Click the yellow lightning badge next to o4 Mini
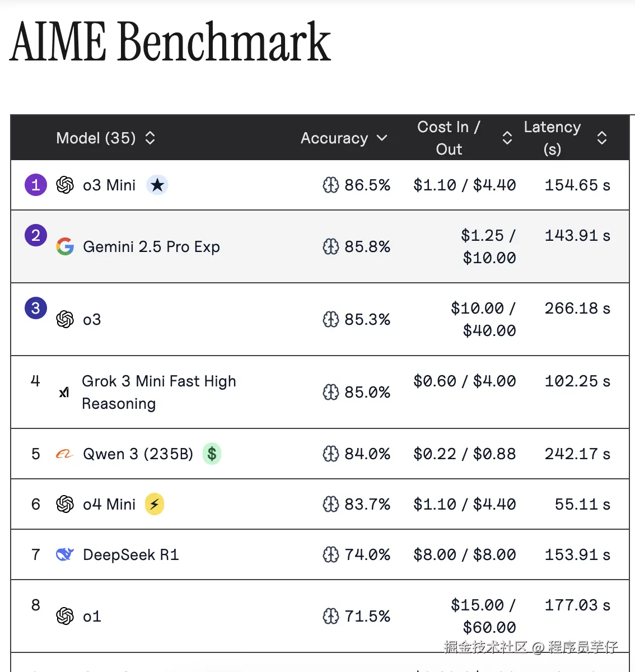Viewport: 635px width, 672px height. 155,504
